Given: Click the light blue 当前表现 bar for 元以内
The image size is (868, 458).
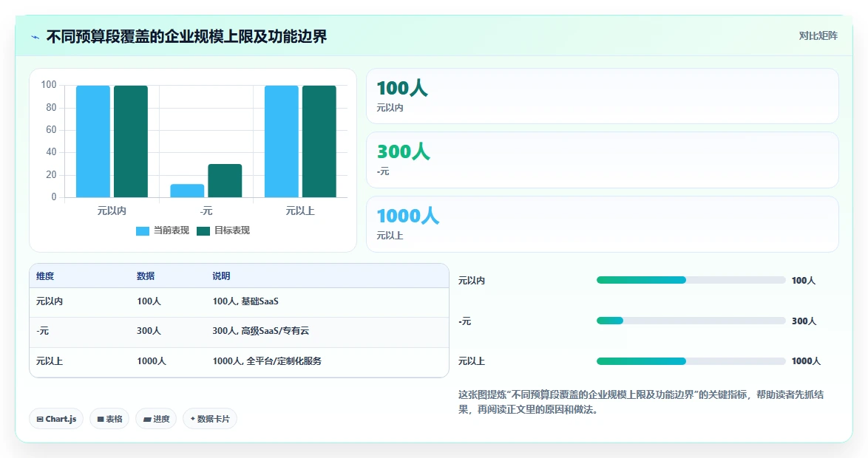Looking at the screenshot, I should pos(93,142).
